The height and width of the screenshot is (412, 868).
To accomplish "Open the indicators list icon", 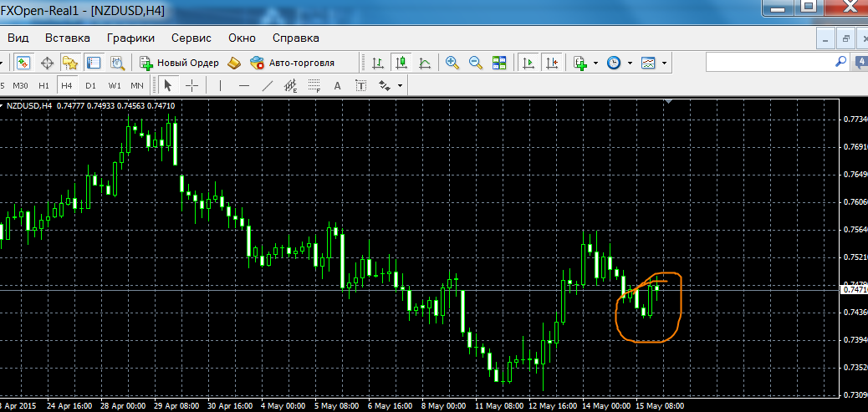I will pyautogui.click(x=580, y=63).
